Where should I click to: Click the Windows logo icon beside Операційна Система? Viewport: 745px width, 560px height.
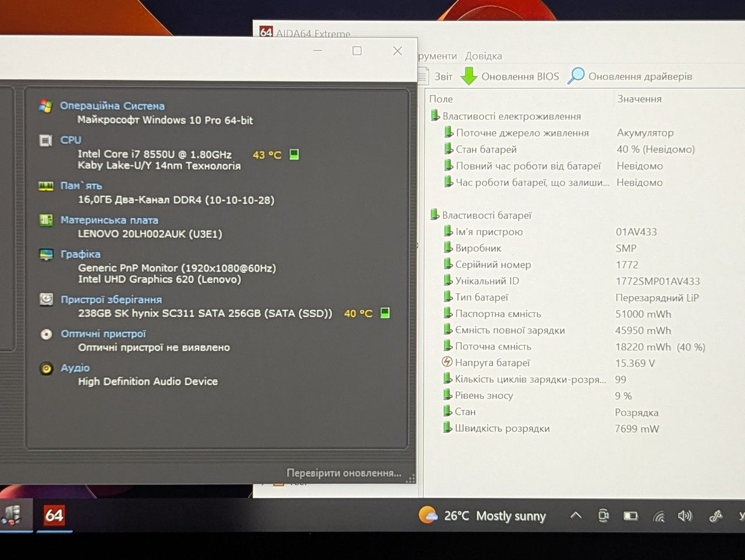tap(45, 106)
